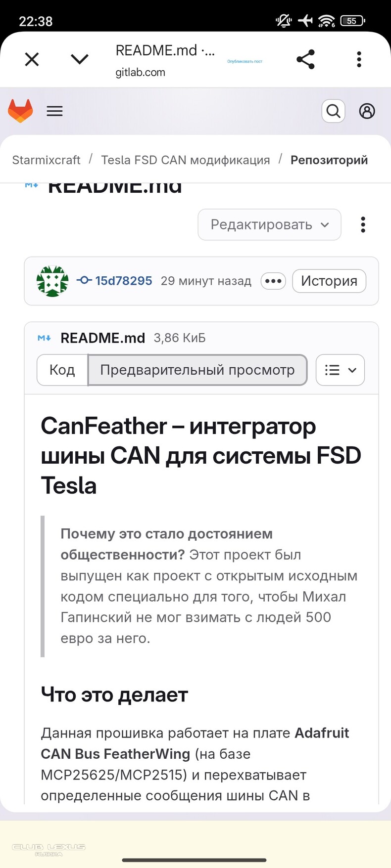Open the user avatar profile icon
Image resolution: width=391 pixels, height=868 pixels.
pos(367,111)
